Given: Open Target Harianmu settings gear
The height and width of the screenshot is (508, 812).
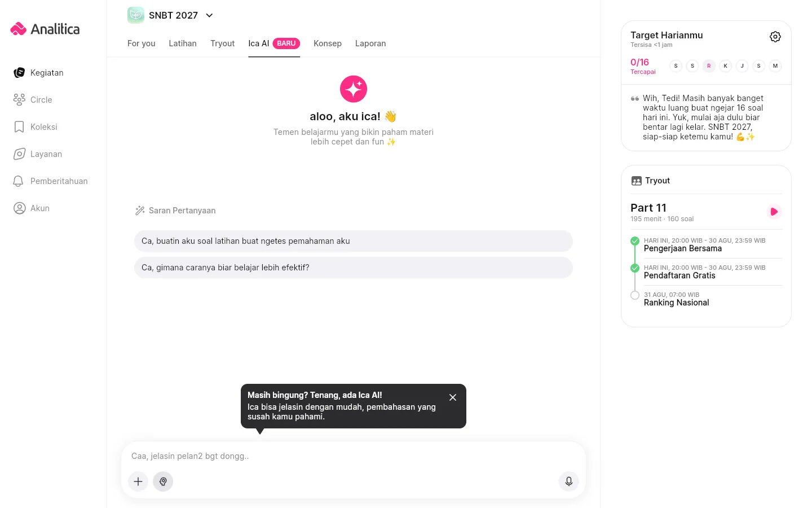Looking at the screenshot, I should 775,37.
